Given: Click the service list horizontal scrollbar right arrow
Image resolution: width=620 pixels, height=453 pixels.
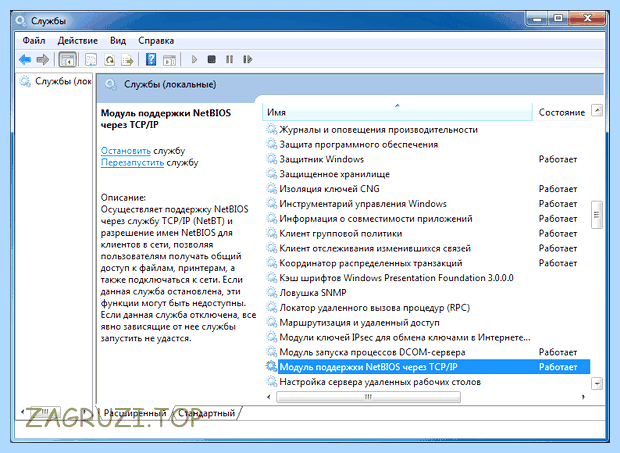Looking at the screenshot, I should coord(583,396).
